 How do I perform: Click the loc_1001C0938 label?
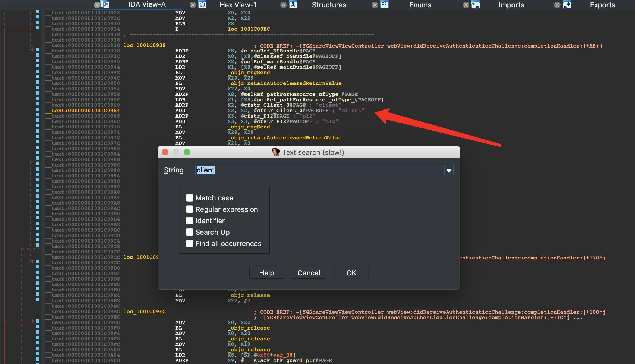point(144,45)
